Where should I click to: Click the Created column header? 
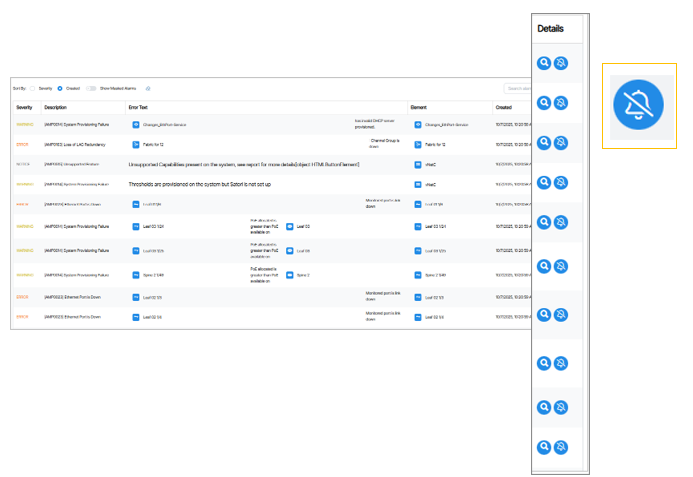504,107
